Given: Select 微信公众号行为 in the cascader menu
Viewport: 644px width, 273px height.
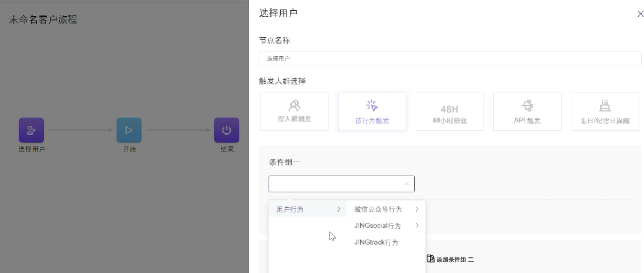Looking at the screenshot, I should pyautogui.click(x=378, y=210).
